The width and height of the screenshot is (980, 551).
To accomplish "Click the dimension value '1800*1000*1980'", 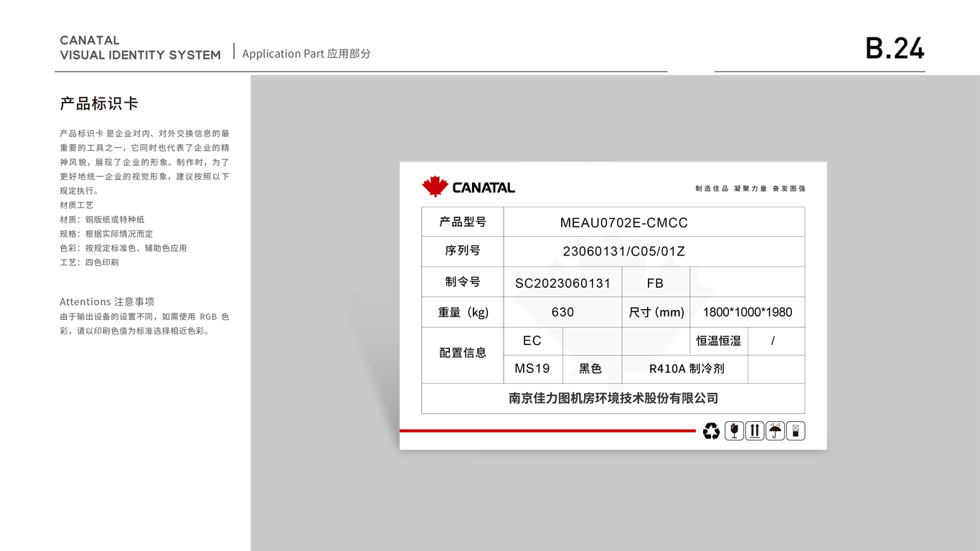I will (x=748, y=312).
